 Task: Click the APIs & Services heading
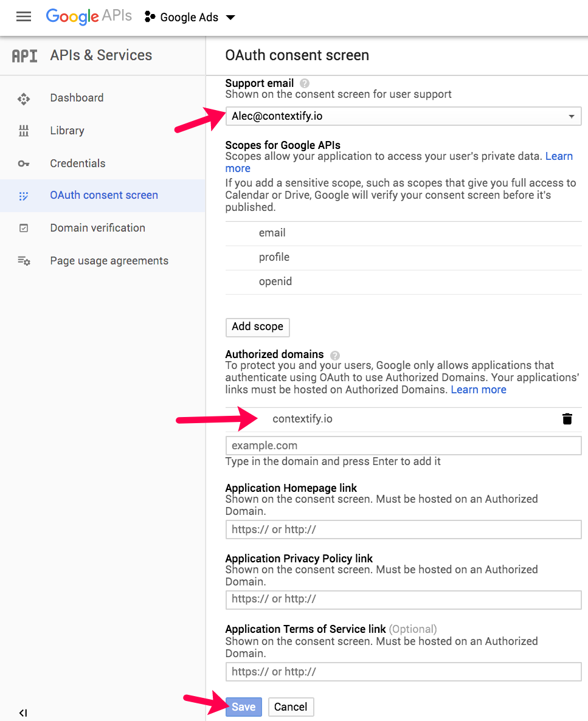pyautogui.click(x=101, y=55)
